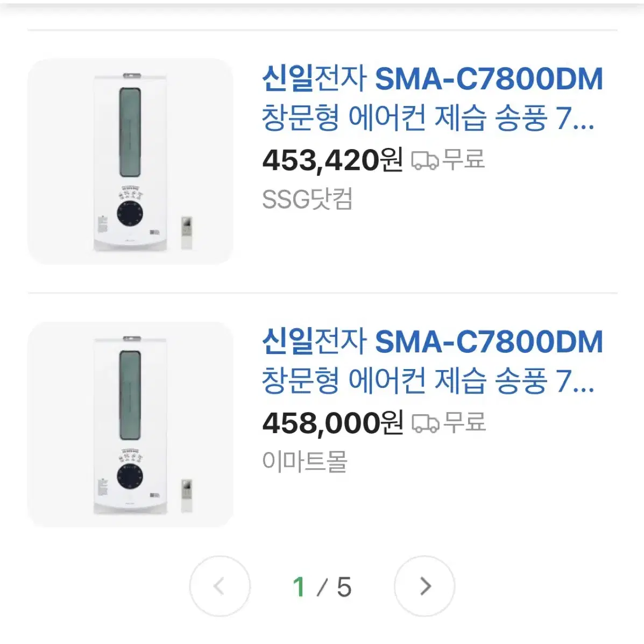Image resolution: width=644 pixels, height=644 pixels.
Task: Open the second 신일전자 SMA-C7800DM title link
Action: coord(433,342)
